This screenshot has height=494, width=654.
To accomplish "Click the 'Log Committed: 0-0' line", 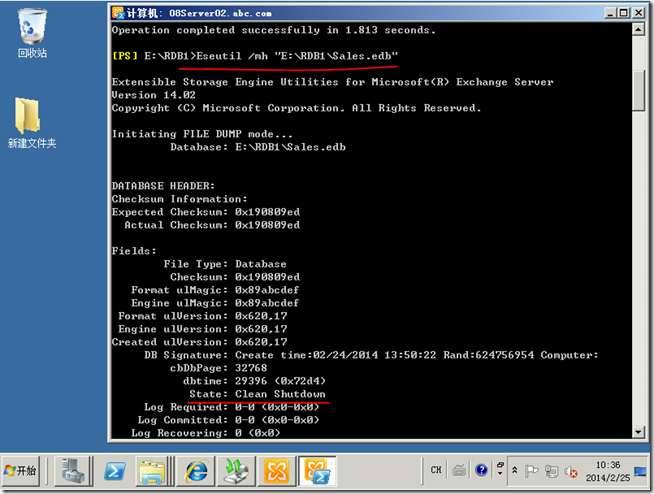I will pos(228,420).
